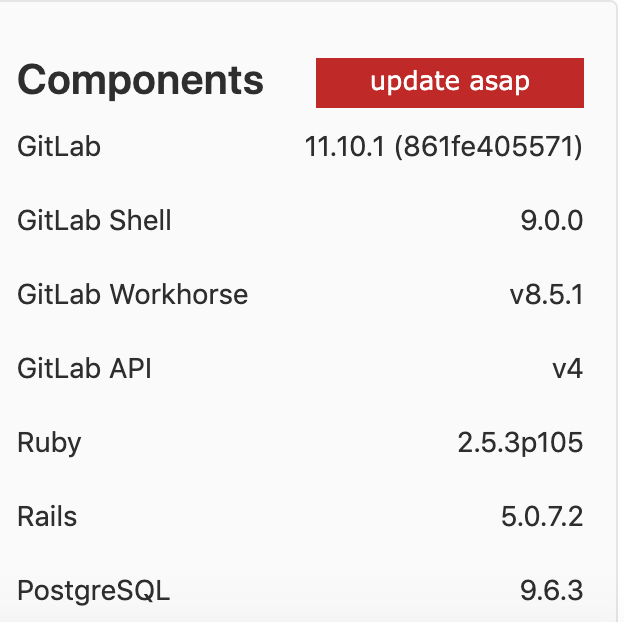
Task: Click the PostgreSQL component label
Action: tap(94, 591)
